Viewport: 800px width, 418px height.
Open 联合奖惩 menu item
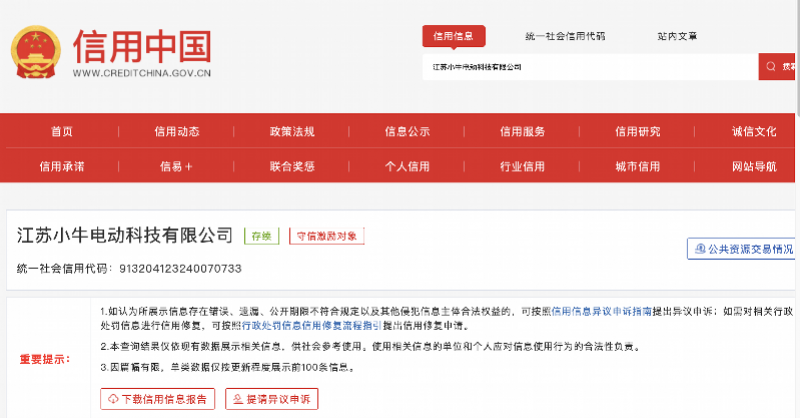(x=292, y=166)
